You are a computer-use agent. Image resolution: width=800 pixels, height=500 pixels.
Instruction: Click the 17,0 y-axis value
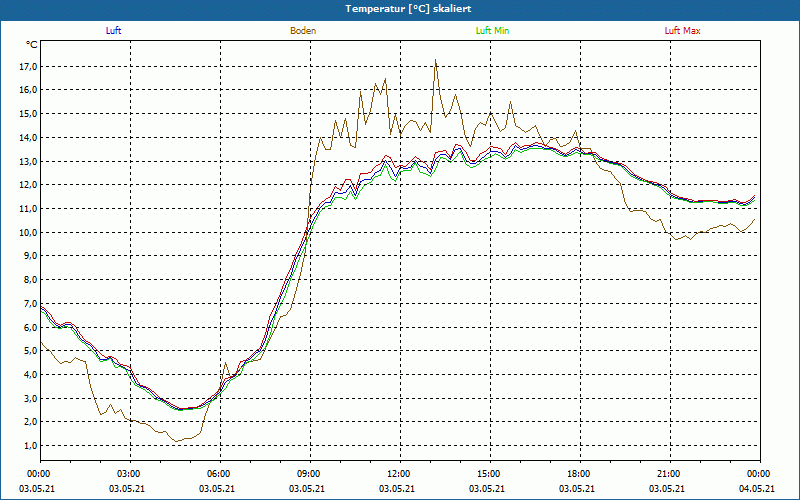click(x=29, y=66)
